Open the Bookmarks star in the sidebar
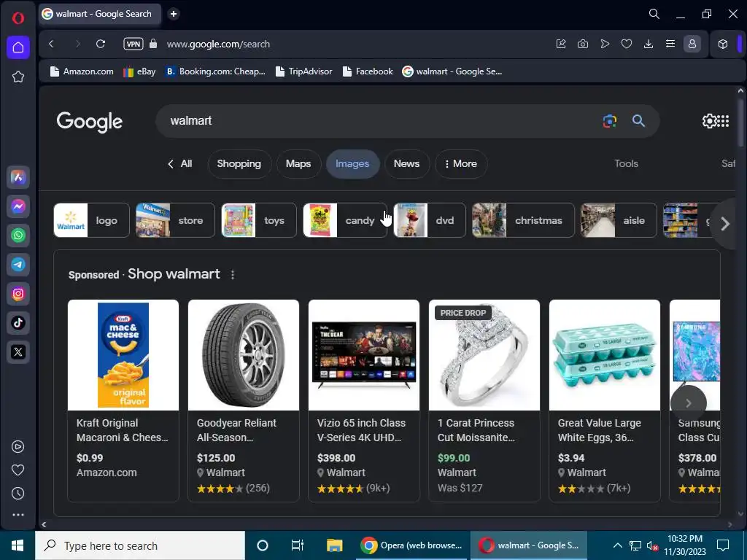 18,77
